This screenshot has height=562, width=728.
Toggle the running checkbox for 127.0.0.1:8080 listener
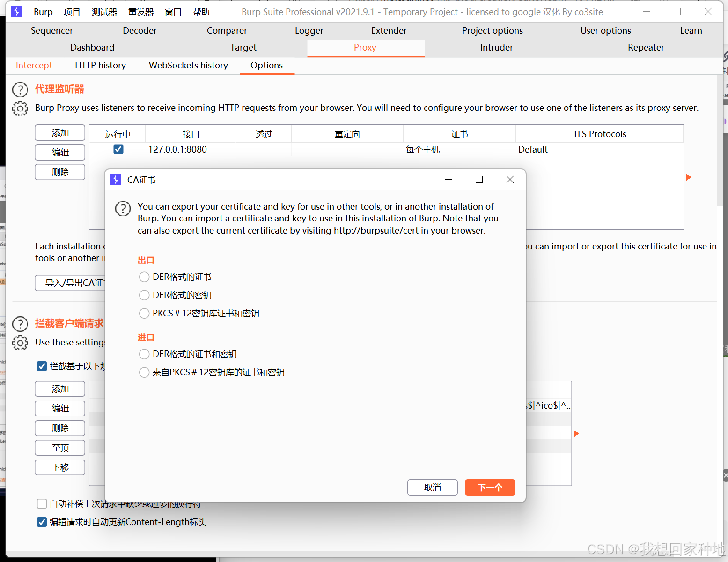[x=118, y=149]
